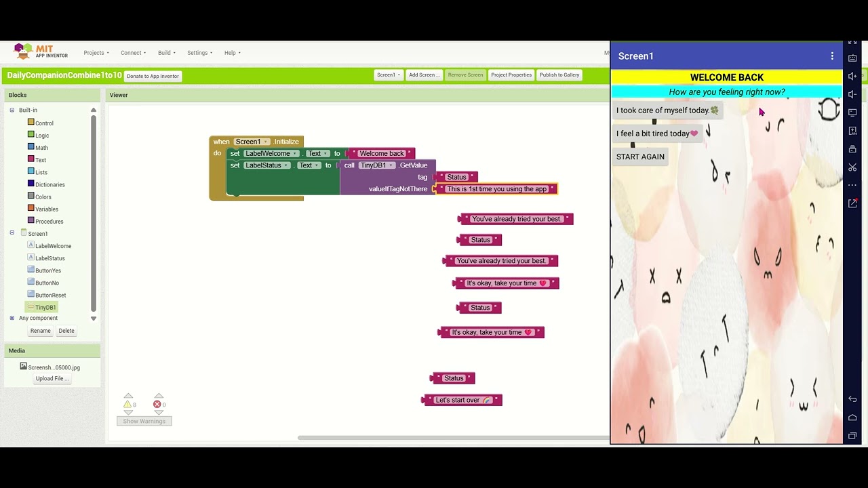Open the Procedures blocks drawer
The image size is (868, 488).
point(45,221)
